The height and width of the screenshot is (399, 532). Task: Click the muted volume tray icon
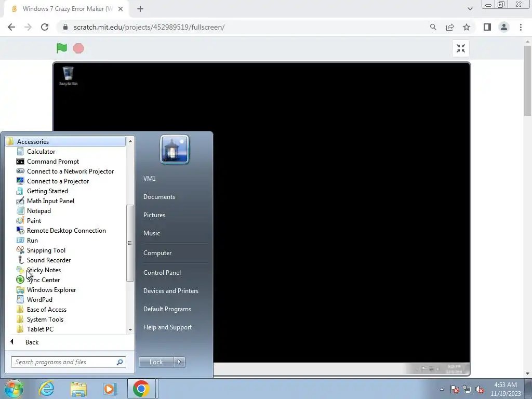(x=480, y=390)
